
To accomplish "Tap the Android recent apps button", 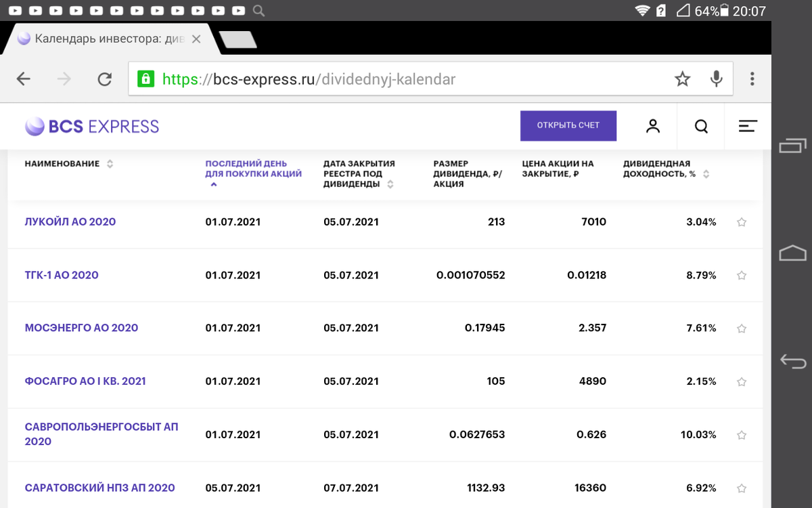I will [x=792, y=144].
